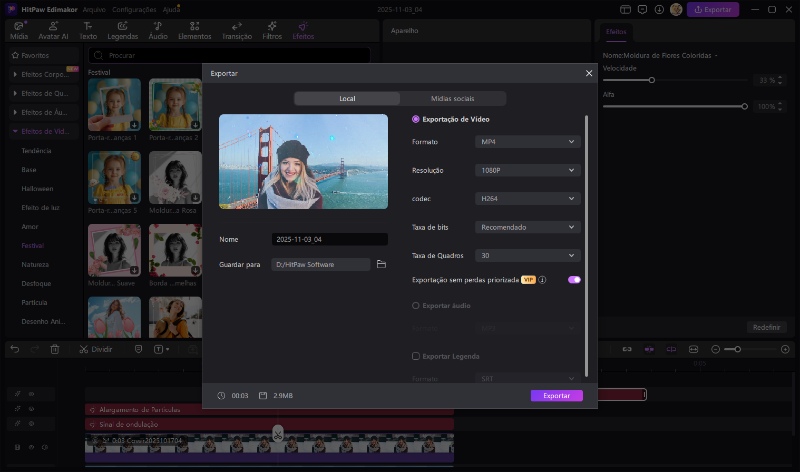The width and height of the screenshot is (800, 472).
Task: Open the Formato MP4 dropdown
Action: pyautogui.click(x=528, y=142)
